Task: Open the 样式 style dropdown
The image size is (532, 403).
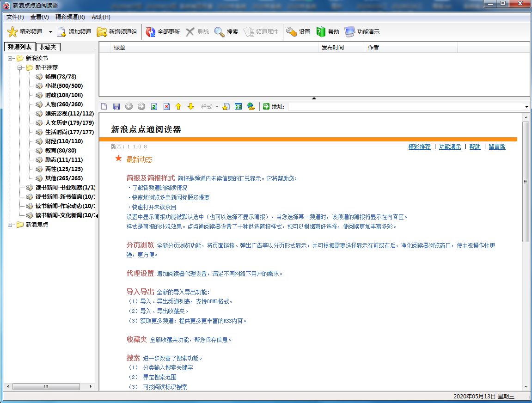Action: coord(209,106)
